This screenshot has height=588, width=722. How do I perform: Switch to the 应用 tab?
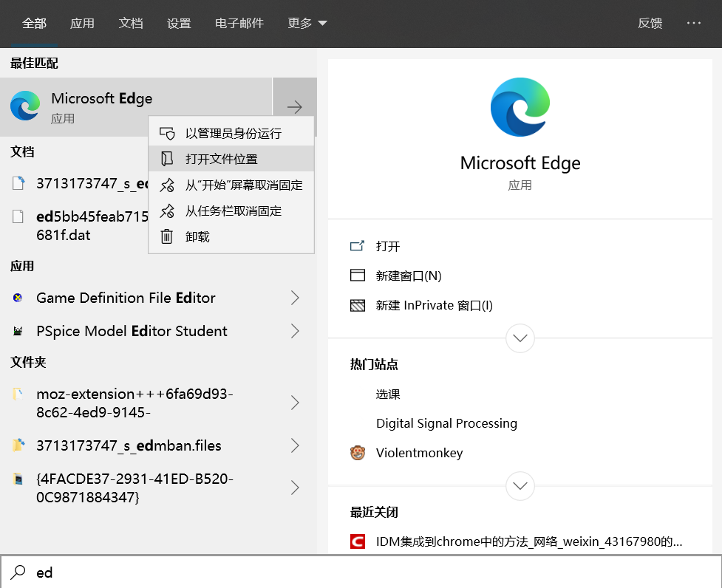point(82,23)
